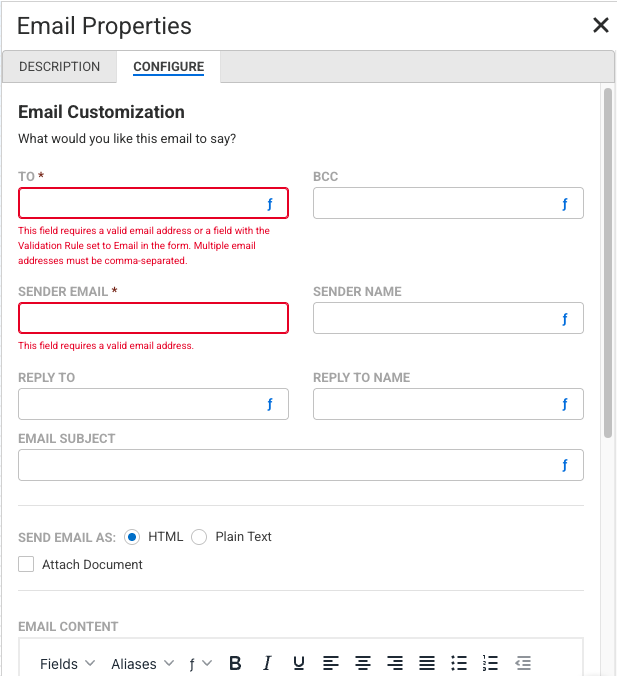Align email content text right

[x=395, y=663]
